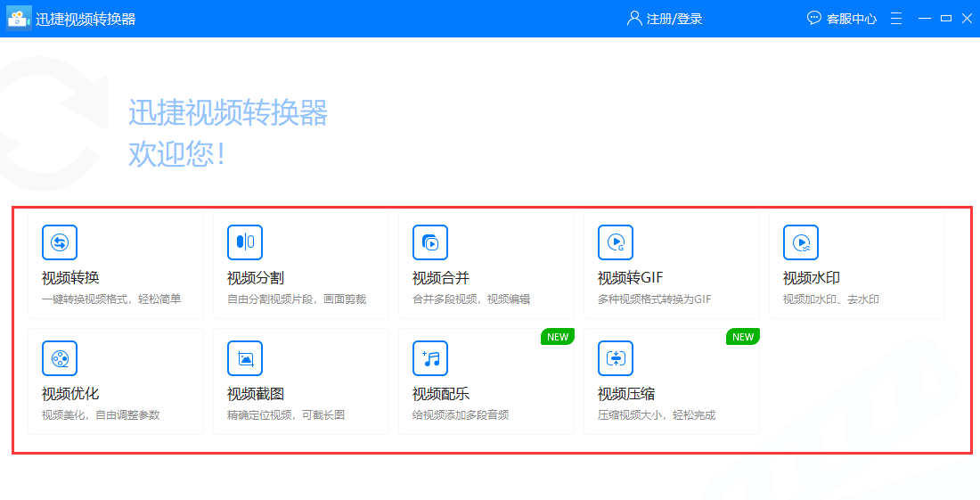This screenshot has height=500, width=980.
Task: Open the 视频合并 merge icon
Action: 430,242
